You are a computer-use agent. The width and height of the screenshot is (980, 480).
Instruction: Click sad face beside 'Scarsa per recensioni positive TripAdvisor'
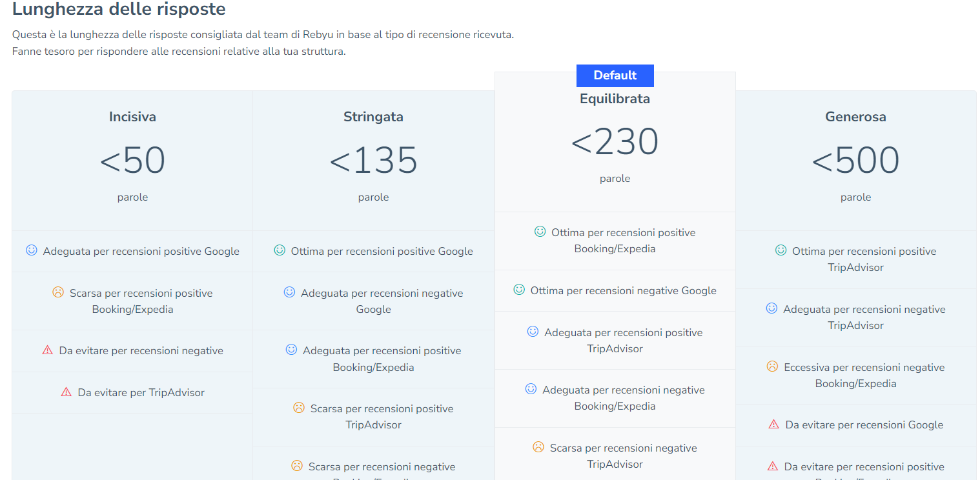[299, 408]
